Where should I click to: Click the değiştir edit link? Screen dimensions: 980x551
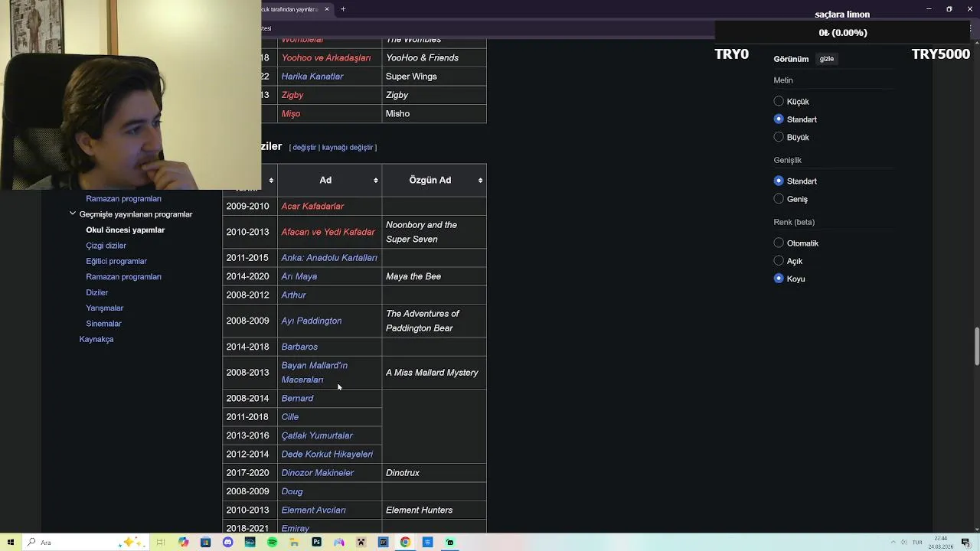(x=304, y=147)
